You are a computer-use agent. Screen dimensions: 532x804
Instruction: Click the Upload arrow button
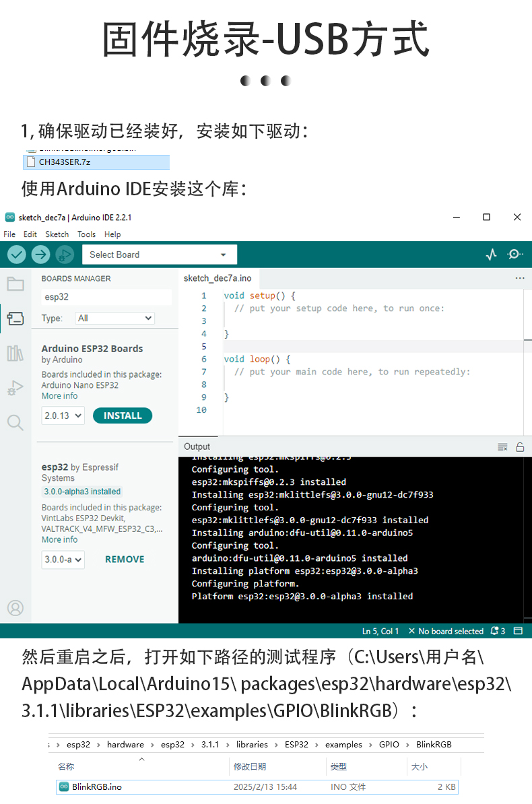point(41,255)
